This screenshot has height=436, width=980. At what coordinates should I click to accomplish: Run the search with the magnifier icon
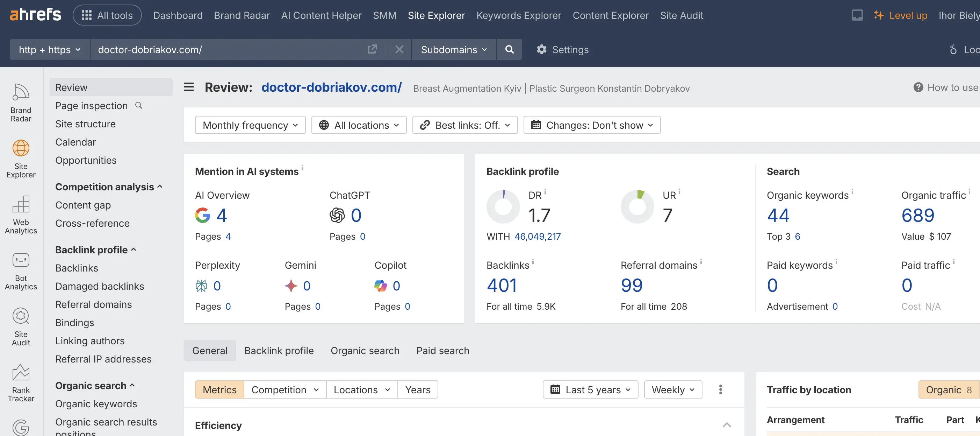[x=510, y=49]
